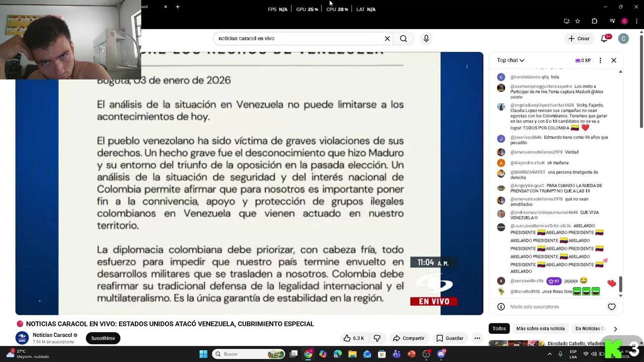The image size is (644, 362).
Task: Show more chips with right arrow
Action: click(615, 329)
